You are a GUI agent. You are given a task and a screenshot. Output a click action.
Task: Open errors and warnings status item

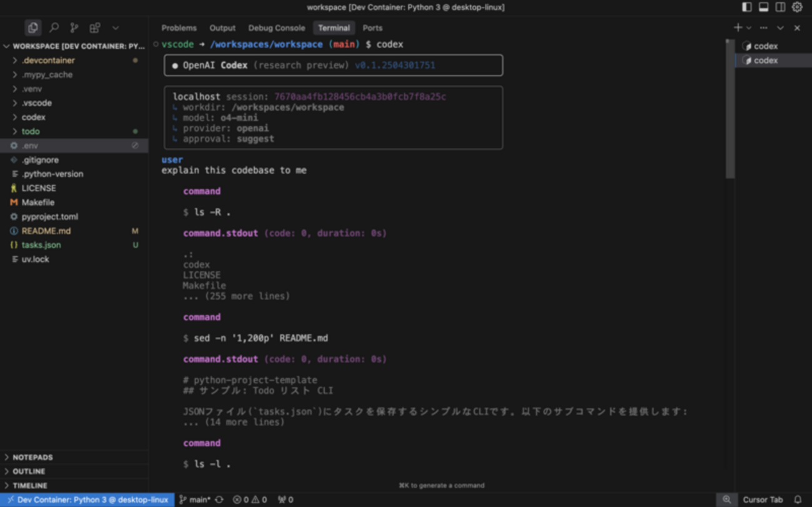pyautogui.click(x=250, y=499)
